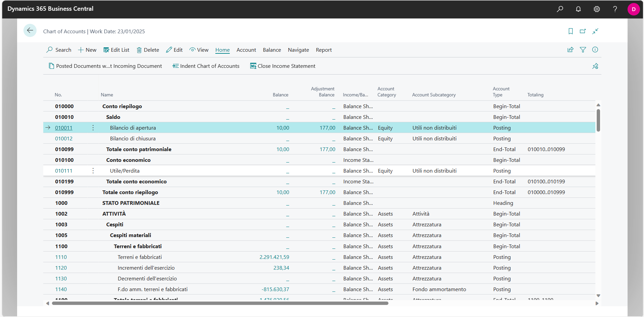Click the horizontal scrollbar thumb
Image resolution: width=644 pixels, height=317 pixels.
(220, 303)
